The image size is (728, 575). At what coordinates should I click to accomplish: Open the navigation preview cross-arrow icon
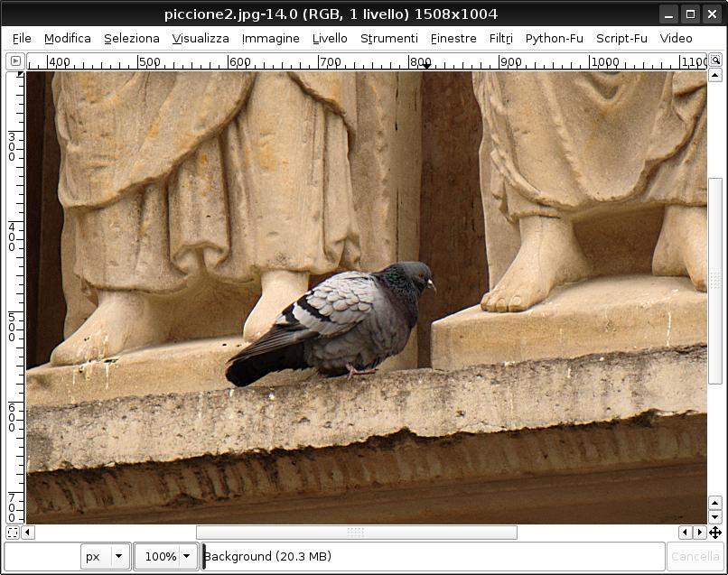[x=715, y=533]
